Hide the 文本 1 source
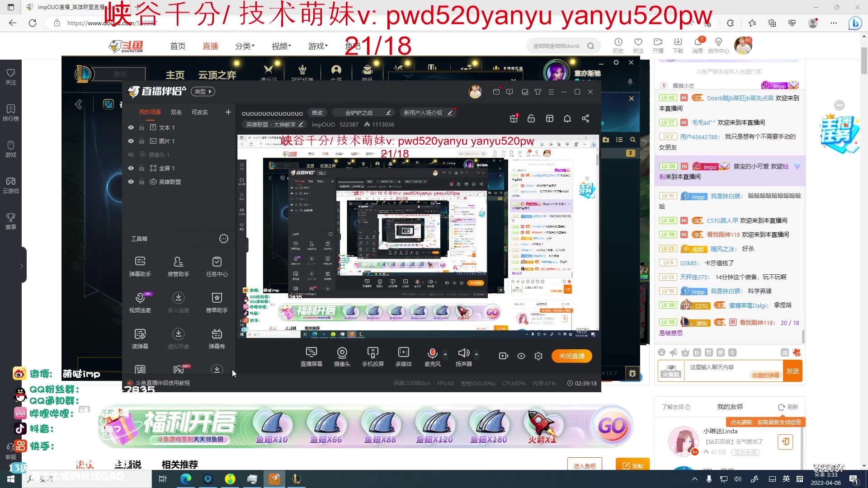The height and width of the screenshot is (488, 868). point(130,127)
